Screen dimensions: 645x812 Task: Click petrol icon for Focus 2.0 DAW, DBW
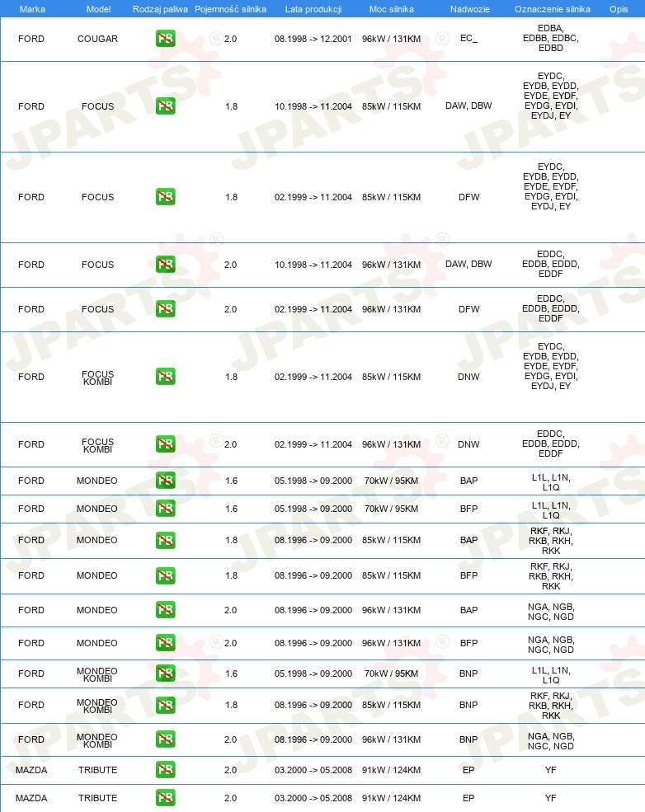[x=165, y=264]
